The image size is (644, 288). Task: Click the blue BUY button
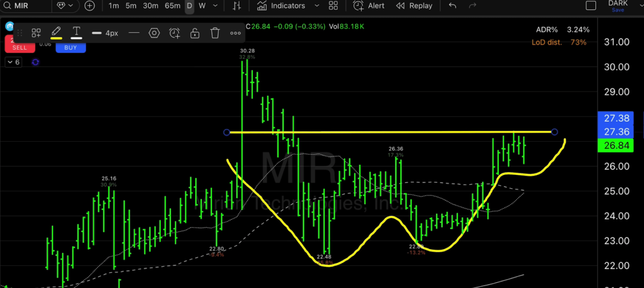coord(70,48)
